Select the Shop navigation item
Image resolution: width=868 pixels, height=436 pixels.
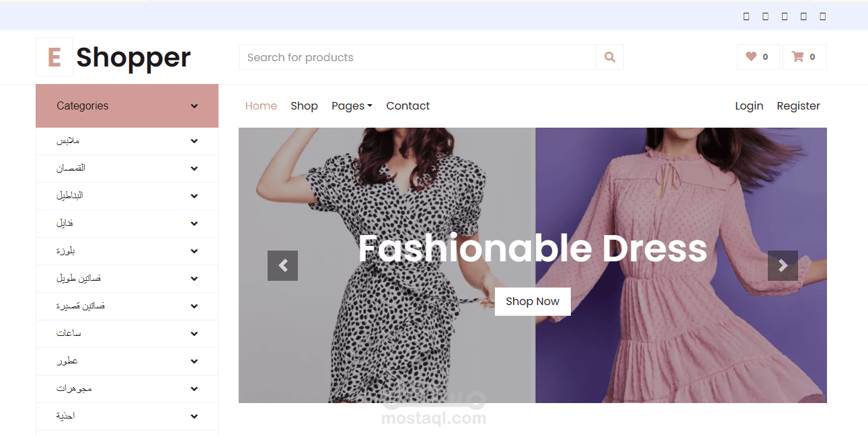(x=304, y=105)
